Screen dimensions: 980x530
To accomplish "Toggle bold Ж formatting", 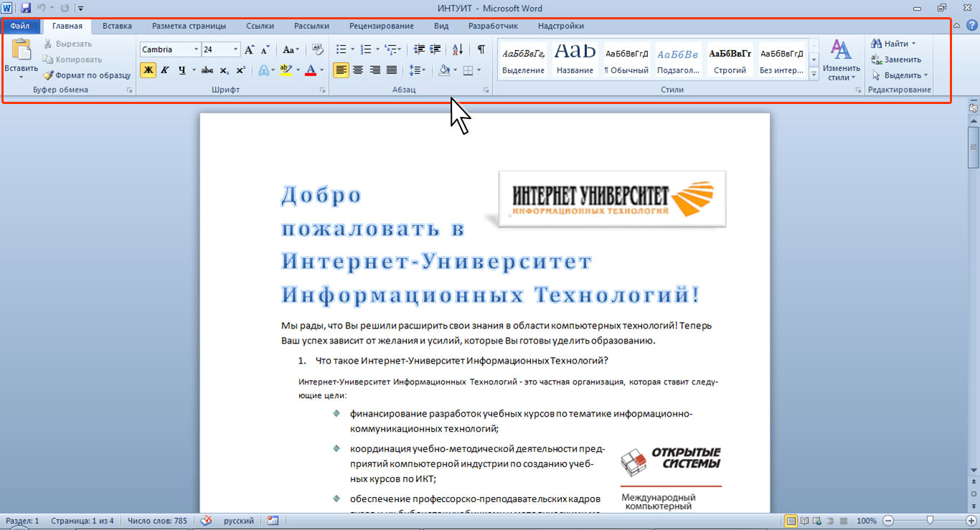I will coord(148,70).
